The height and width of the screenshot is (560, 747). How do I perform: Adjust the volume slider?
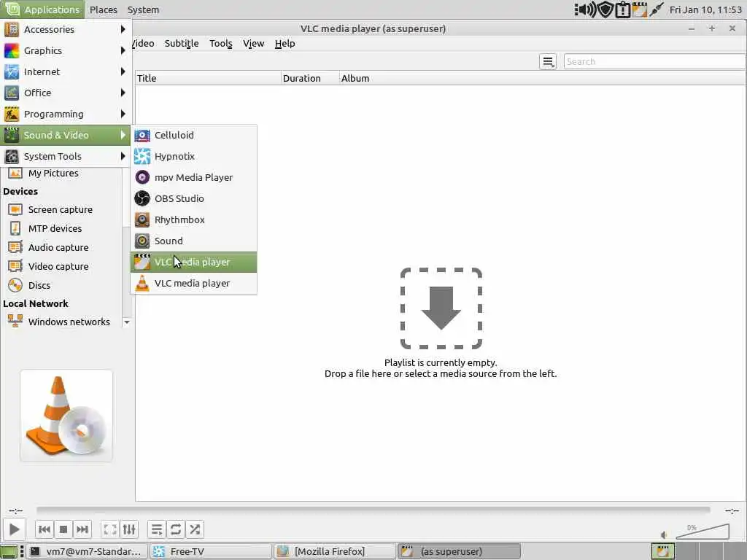tap(703, 532)
